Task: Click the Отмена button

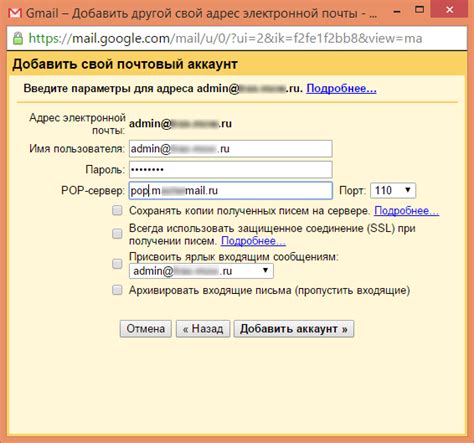Action: click(x=146, y=329)
